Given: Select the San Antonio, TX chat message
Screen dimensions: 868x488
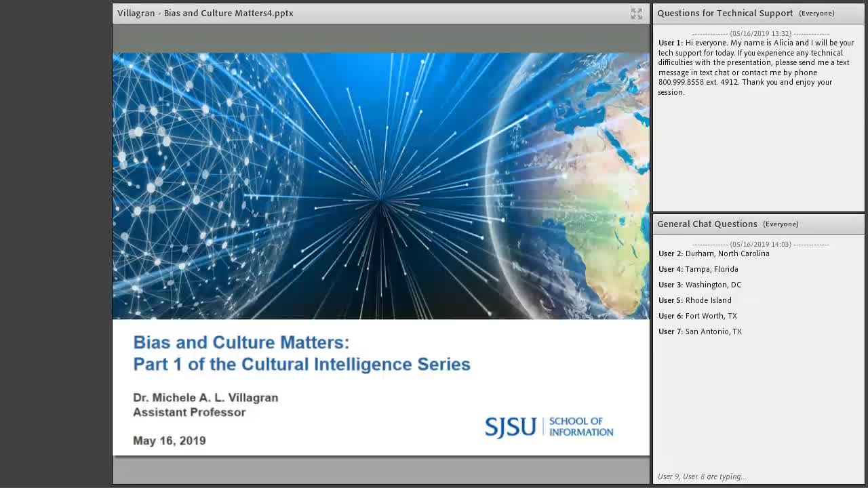Looking at the screenshot, I should (x=701, y=331).
